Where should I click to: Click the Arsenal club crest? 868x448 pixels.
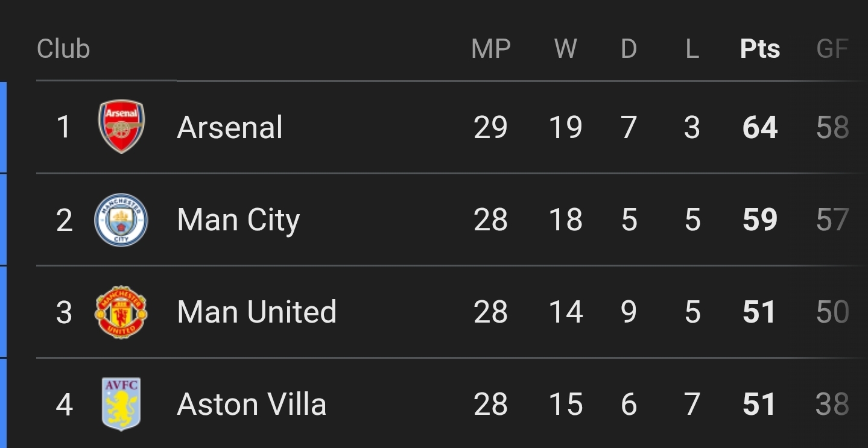click(121, 127)
